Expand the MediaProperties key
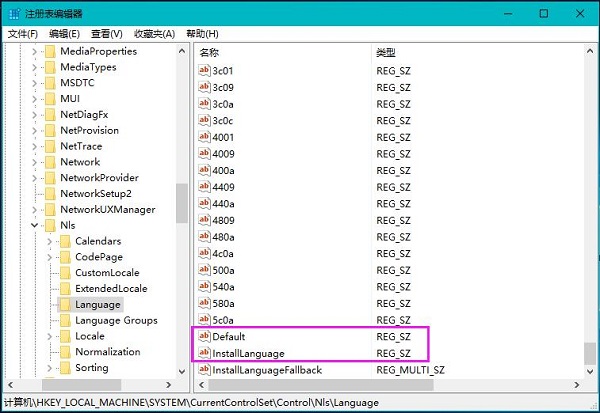 pyautogui.click(x=33, y=51)
